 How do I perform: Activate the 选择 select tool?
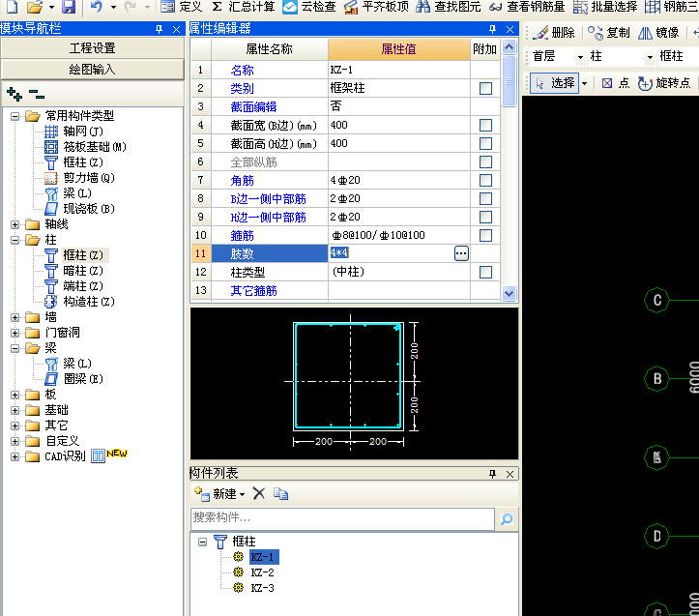coord(555,83)
